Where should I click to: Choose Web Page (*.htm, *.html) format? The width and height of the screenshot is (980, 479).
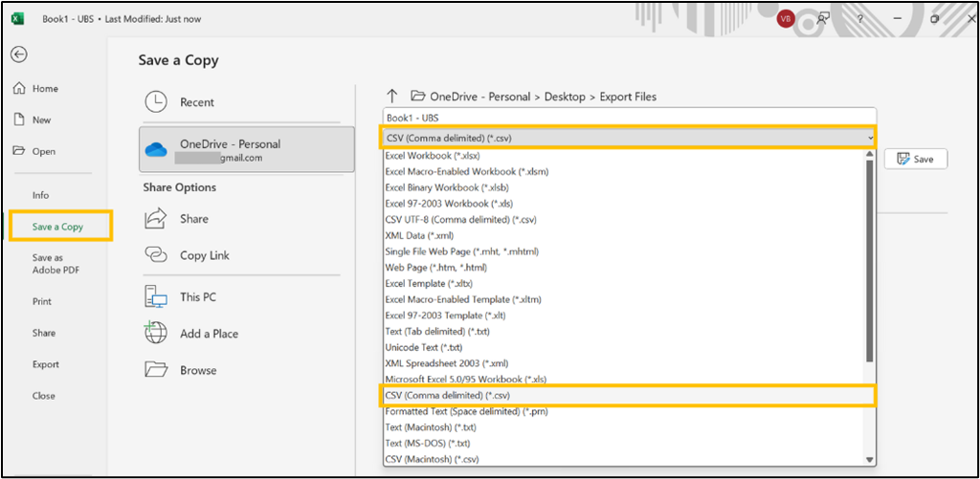point(624,268)
